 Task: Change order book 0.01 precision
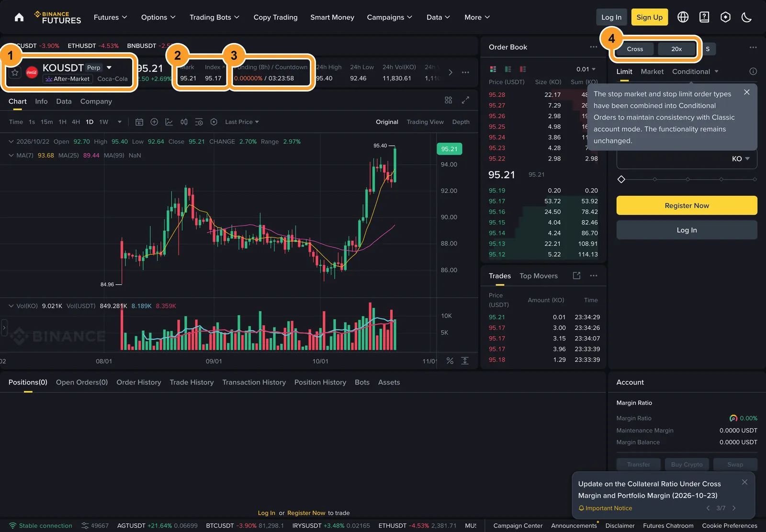click(x=586, y=69)
